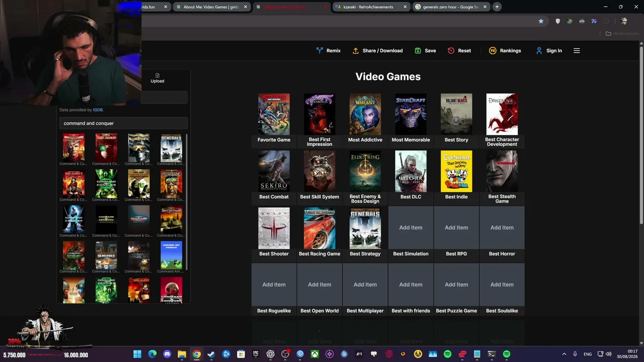This screenshot has width=644, height=362.
Task: Open Epic Games Launcher from the taskbar
Action: pyautogui.click(x=256, y=354)
